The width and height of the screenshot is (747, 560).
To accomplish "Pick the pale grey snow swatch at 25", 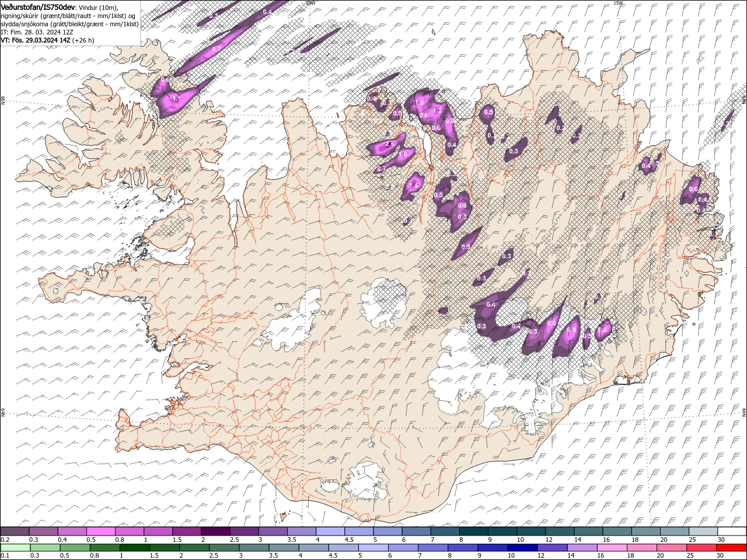I will tap(702, 531).
